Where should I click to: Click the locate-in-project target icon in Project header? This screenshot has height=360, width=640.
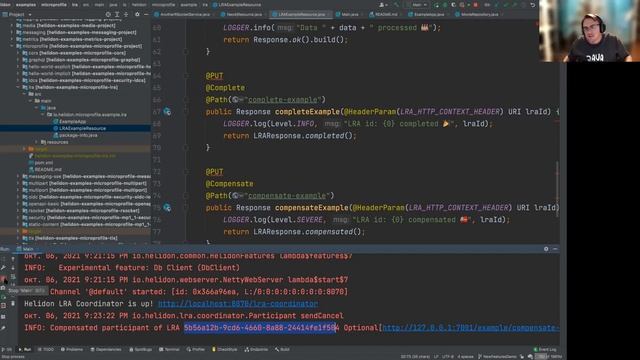click(108, 14)
